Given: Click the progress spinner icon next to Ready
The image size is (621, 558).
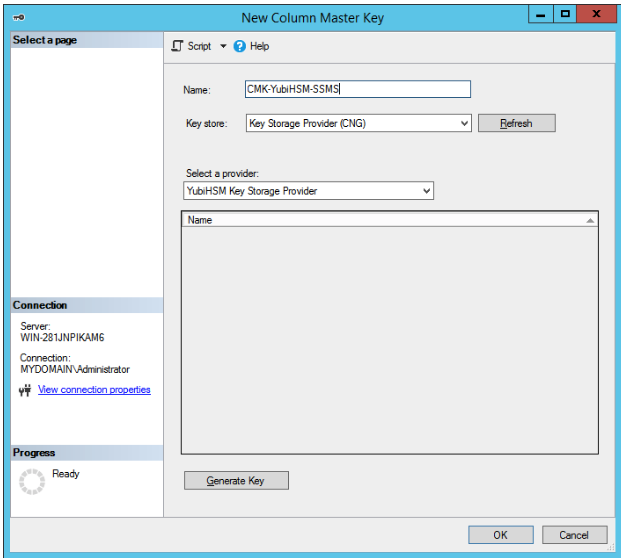Looking at the screenshot, I should pyautogui.click(x=32, y=482).
